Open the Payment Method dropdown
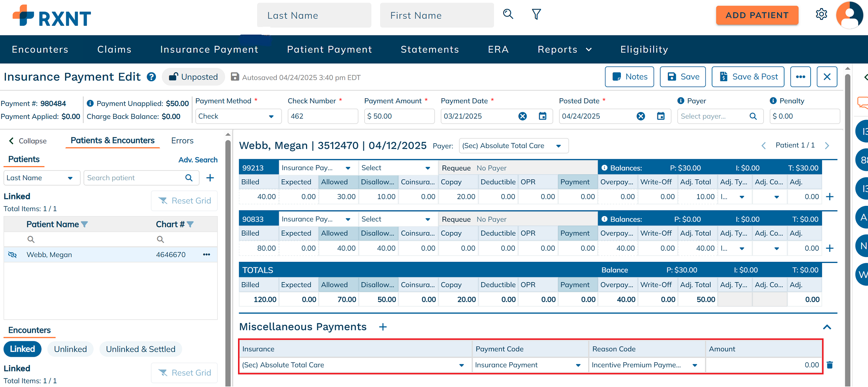The image size is (868, 387). click(238, 116)
